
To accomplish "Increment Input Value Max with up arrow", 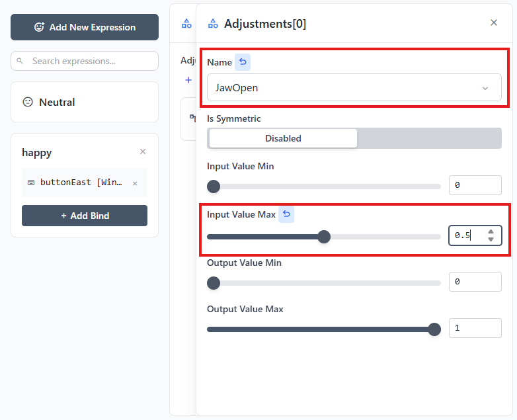I will [491, 232].
